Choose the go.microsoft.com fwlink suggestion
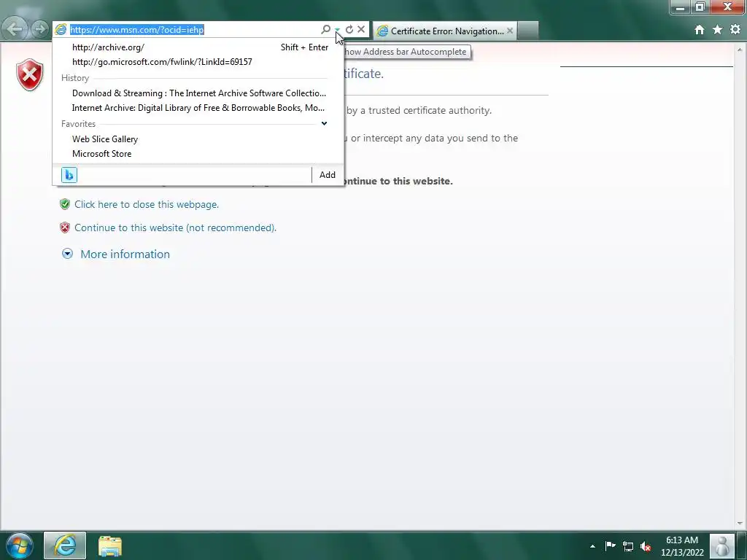Screen dimensions: 747x560 click(x=198, y=62)
